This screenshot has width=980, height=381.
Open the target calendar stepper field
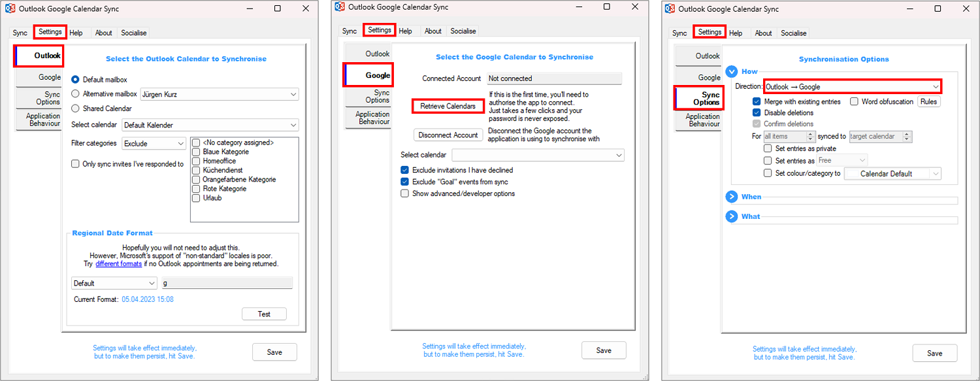(880, 137)
